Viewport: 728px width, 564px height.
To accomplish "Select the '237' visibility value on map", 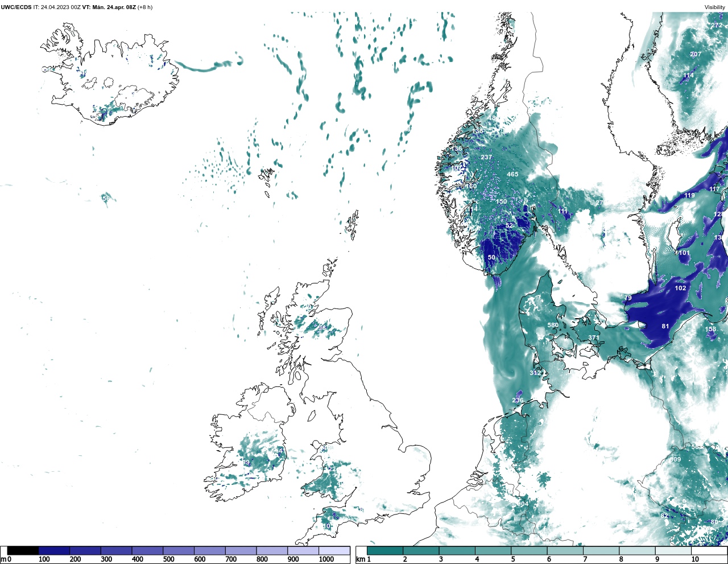I will [x=486, y=158].
